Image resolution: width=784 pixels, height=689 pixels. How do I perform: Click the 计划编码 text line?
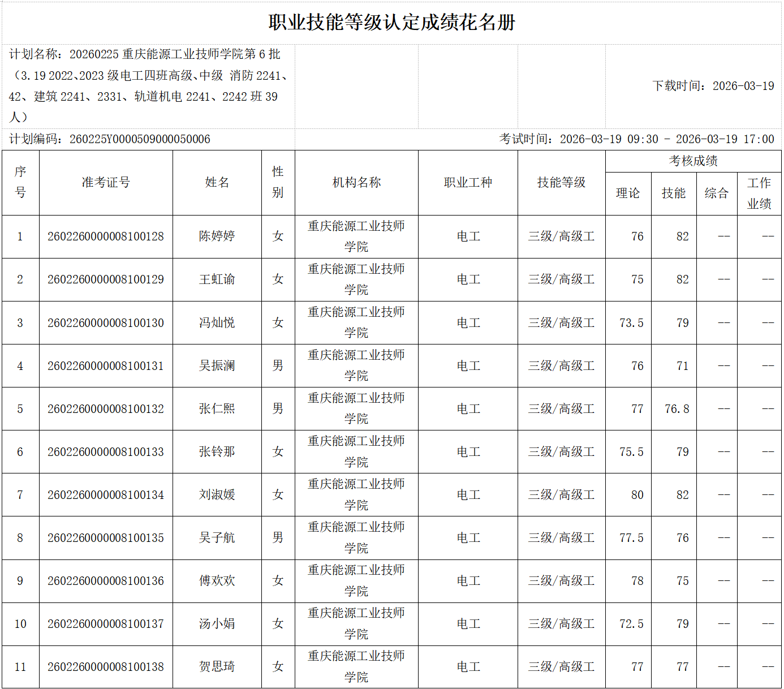click(110, 139)
